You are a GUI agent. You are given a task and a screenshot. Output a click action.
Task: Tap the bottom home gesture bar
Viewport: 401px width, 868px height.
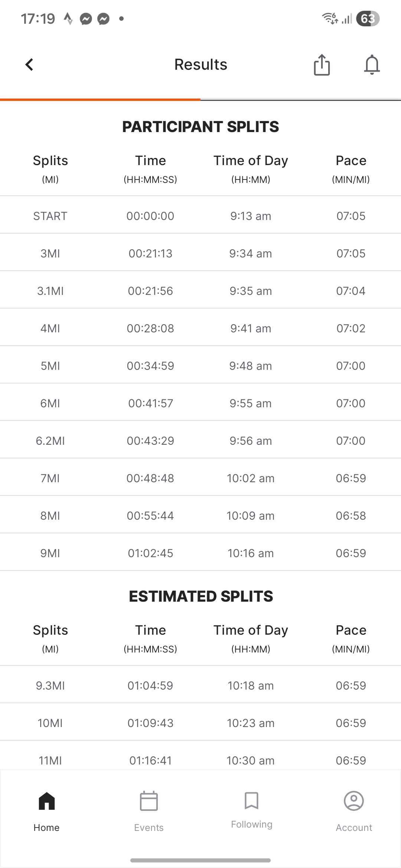[200, 860]
